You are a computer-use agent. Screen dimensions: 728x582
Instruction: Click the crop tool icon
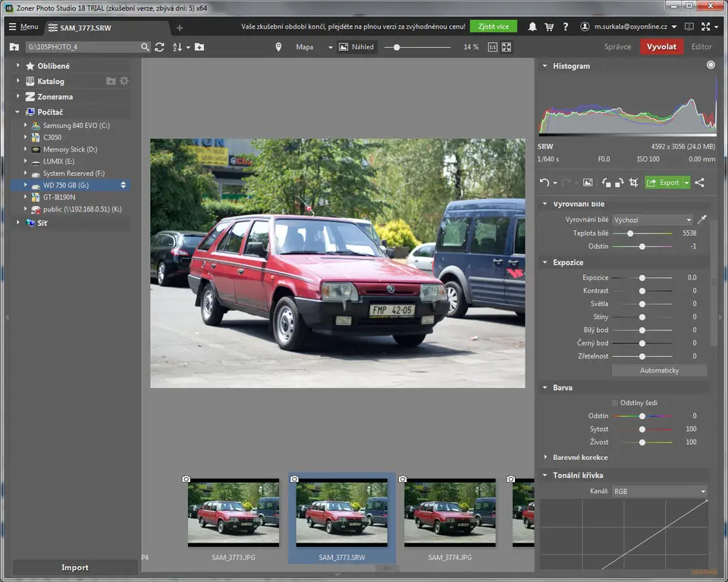633,183
